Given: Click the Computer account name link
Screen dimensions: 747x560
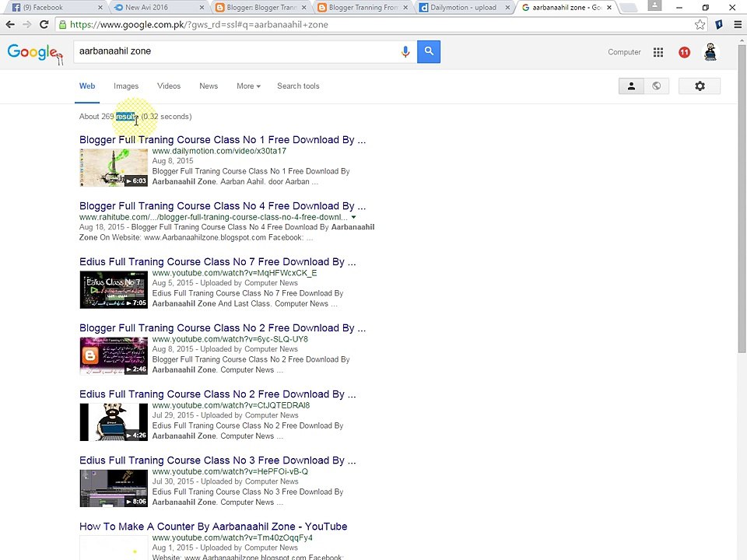Looking at the screenshot, I should 624,52.
